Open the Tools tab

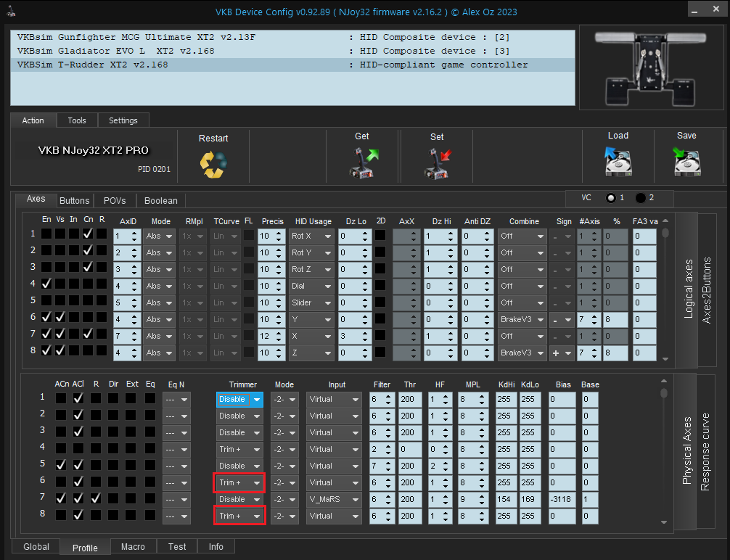[x=77, y=120]
